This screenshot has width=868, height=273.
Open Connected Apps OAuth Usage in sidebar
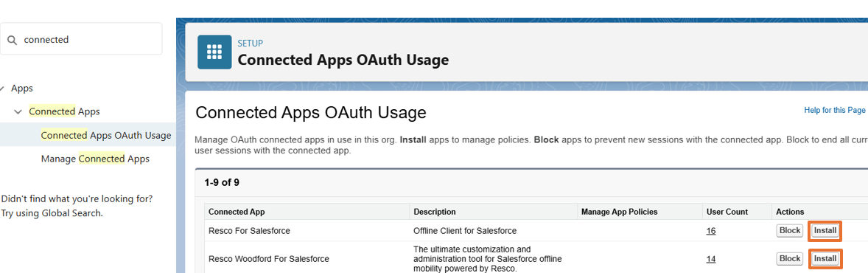click(x=105, y=135)
